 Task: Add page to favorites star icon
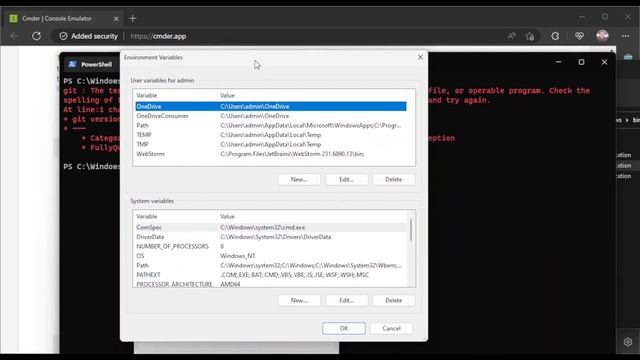click(530, 36)
